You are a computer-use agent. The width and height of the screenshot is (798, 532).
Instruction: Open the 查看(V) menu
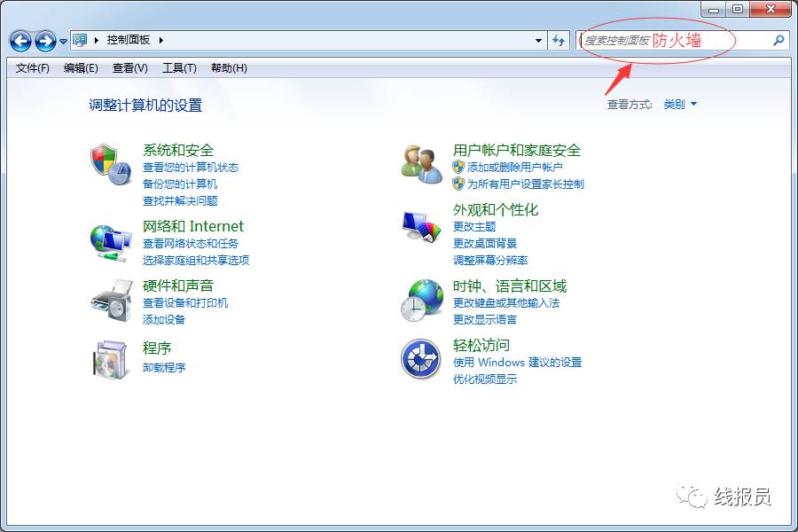[x=128, y=68]
